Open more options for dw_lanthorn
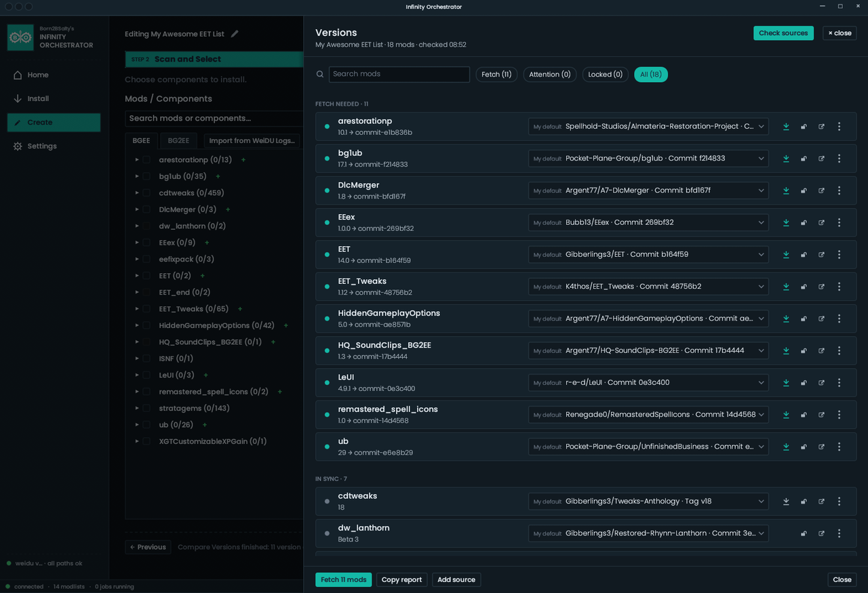The height and width of the screenshot is (593, 868). [839, 533]
